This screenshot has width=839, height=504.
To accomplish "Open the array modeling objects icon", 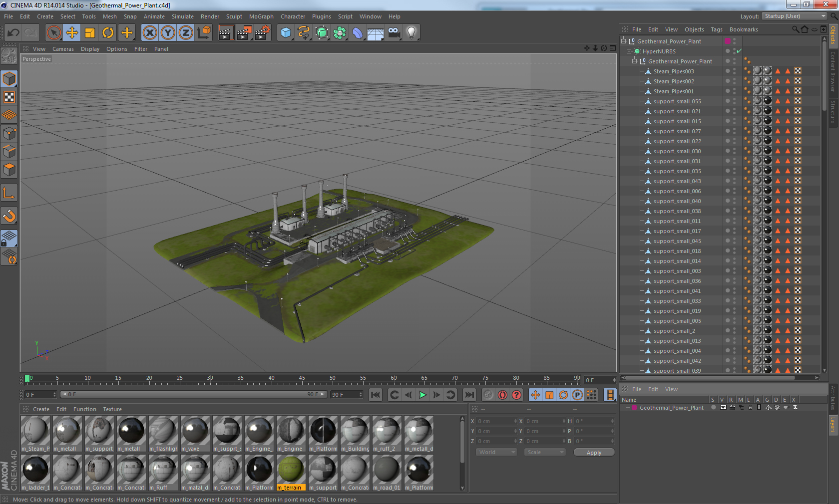I will coord(340,33).
